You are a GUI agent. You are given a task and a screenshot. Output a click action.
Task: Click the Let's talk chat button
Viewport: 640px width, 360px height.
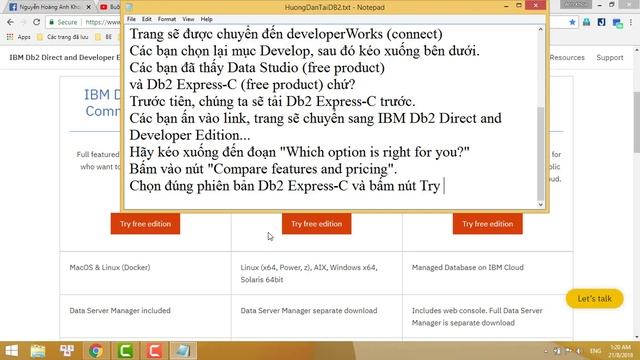point(594,299)
